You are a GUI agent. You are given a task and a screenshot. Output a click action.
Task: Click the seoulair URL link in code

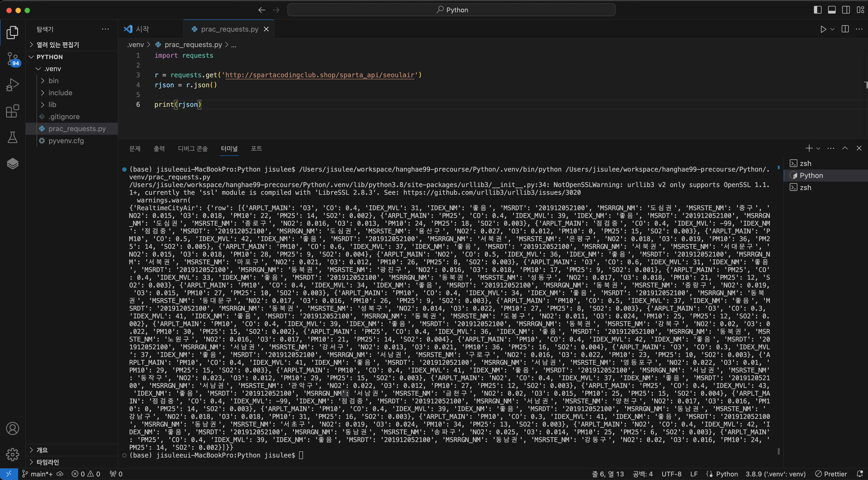tap(320, 75)
